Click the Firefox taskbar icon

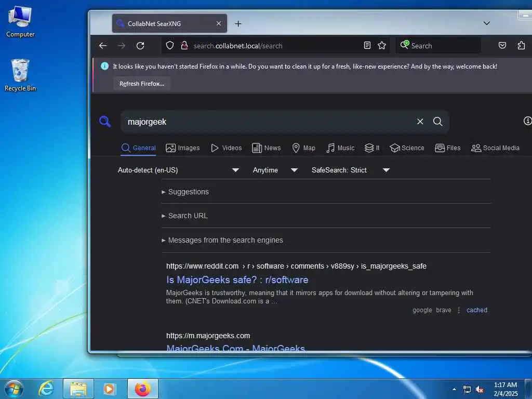143,389
